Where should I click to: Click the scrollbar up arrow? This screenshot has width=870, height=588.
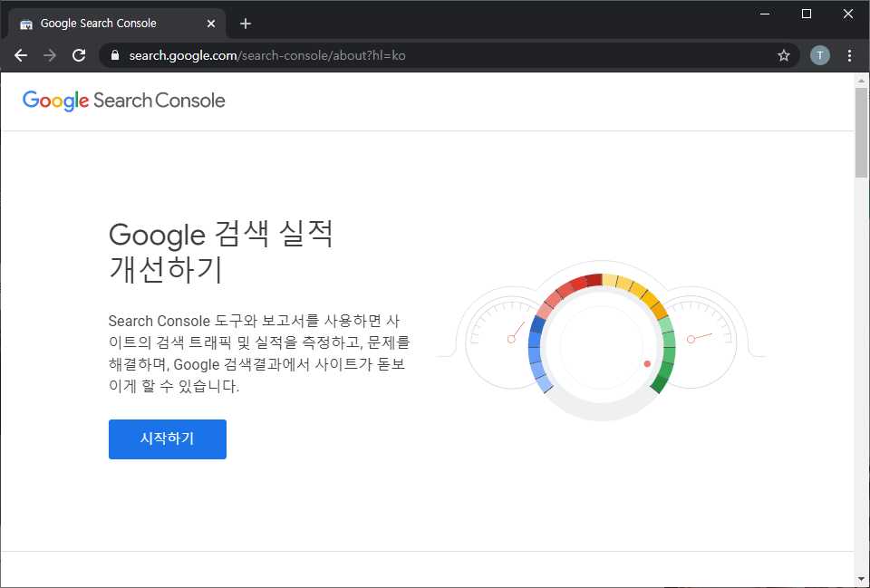pos(861,81)
